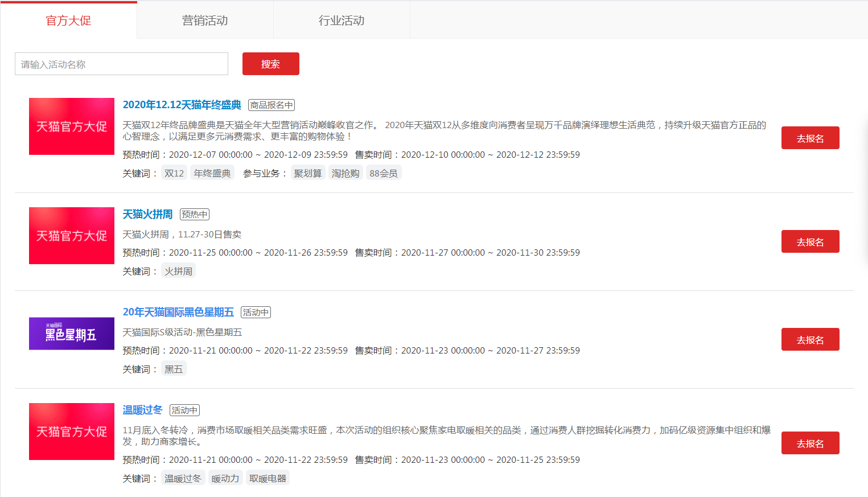Click the 温暖过冬 keyword tag

point(183,478)
